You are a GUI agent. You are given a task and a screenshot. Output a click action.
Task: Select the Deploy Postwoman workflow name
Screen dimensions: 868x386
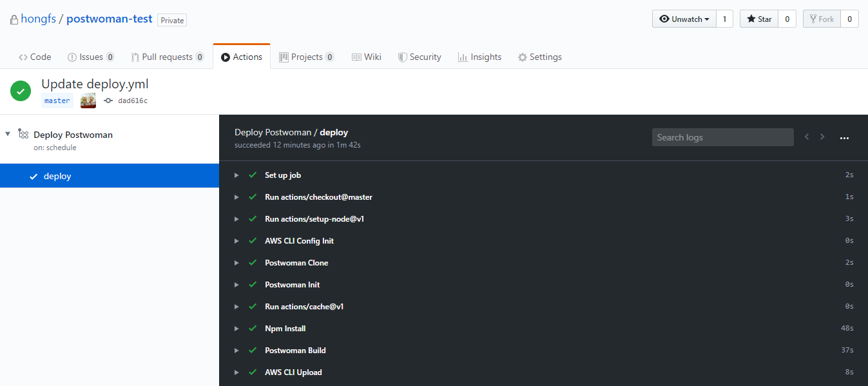pos(73,135)
